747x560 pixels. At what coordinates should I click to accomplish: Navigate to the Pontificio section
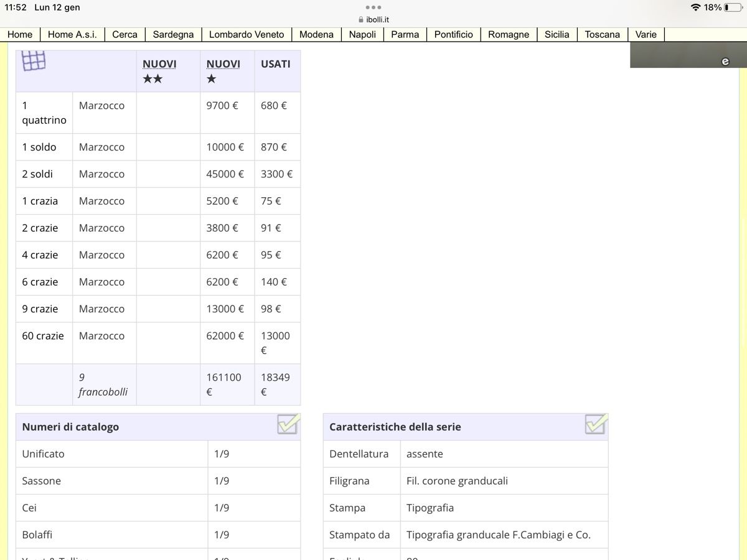pyautogui.click(x=453, y=35)
